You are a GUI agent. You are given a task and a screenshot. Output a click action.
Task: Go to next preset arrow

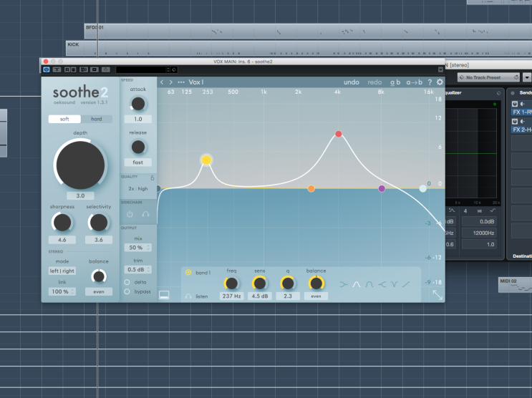(170, 82)
